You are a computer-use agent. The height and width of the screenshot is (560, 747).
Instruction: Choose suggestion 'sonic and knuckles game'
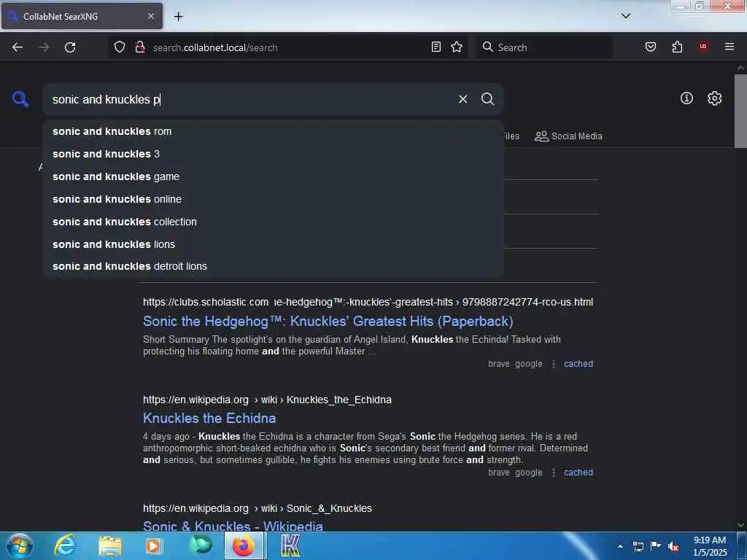pyautogui.click(x=273, y=176)
